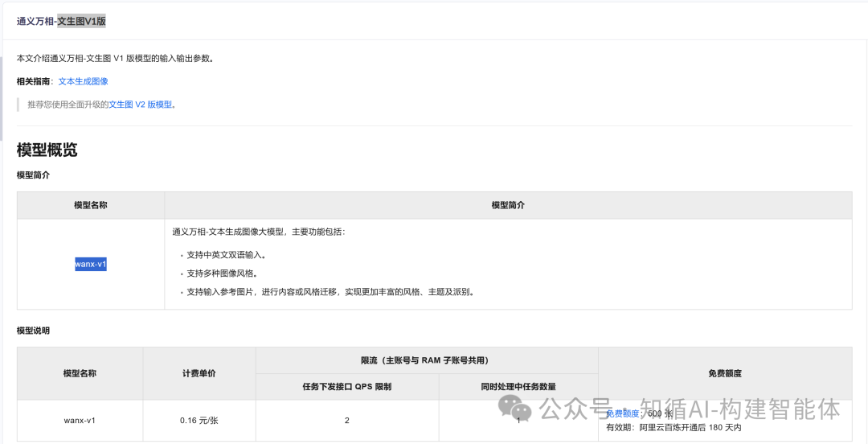868x444 pixels.
Task: Click the 支持中英文双语输入 bullet
Action: tap(227, 256)
